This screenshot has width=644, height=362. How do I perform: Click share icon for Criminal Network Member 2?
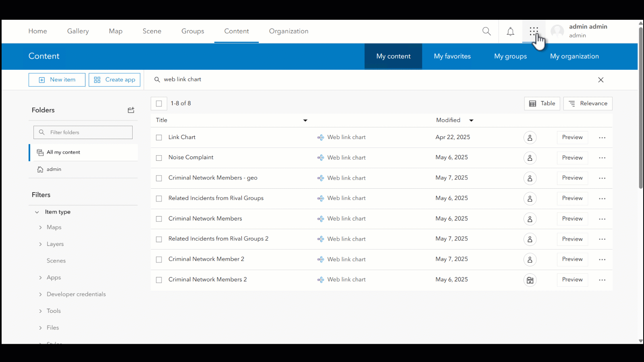coord(530,260)
